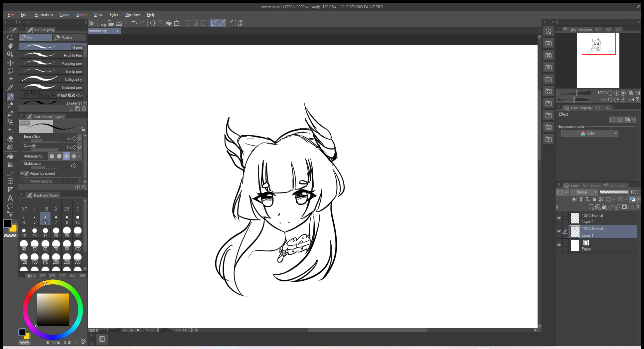The height and width of the screenshot is (349, 644).
Task: Open the Effect options dropdown arrow
Action: click(633, 120)
